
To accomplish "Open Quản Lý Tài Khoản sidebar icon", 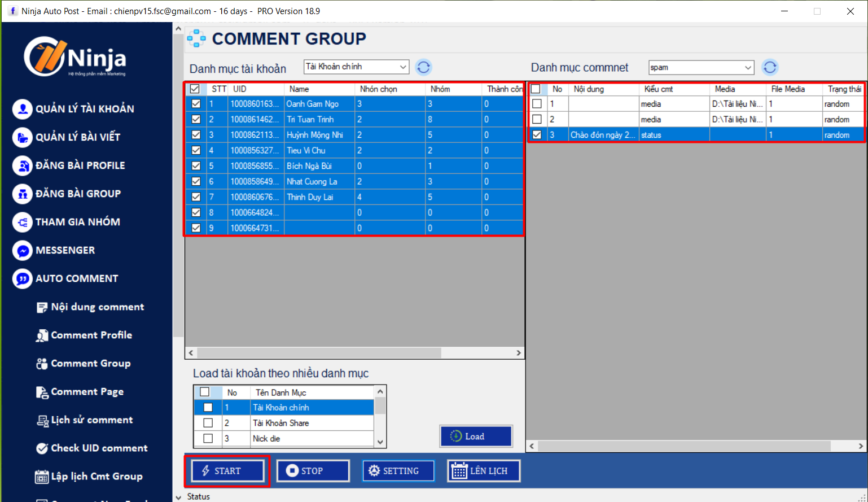I will (22, 109).
